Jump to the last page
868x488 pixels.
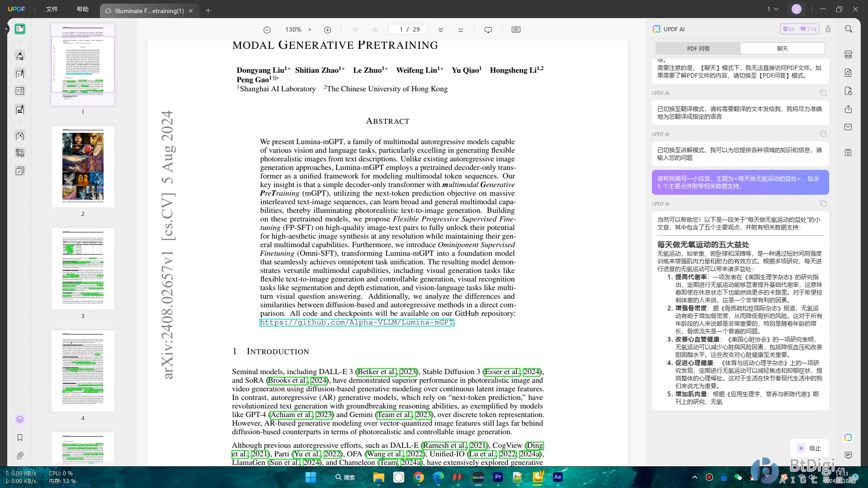460,30
